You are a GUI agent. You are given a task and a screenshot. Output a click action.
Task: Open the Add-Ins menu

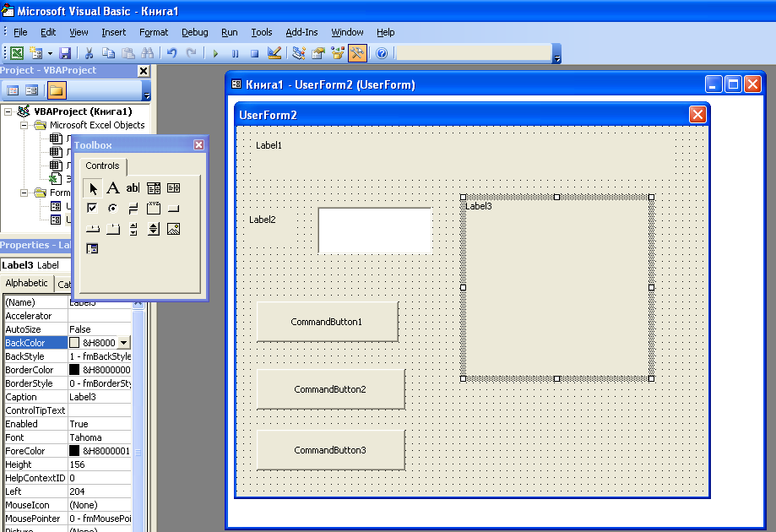301,32
